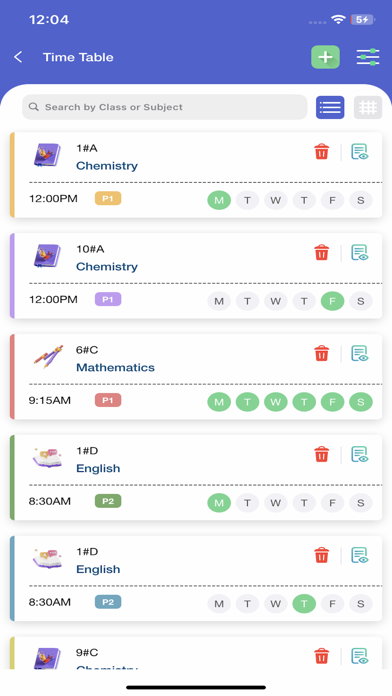392x696 pixels.
Task: Switch to the list view layout
Action: coord(330,107)
